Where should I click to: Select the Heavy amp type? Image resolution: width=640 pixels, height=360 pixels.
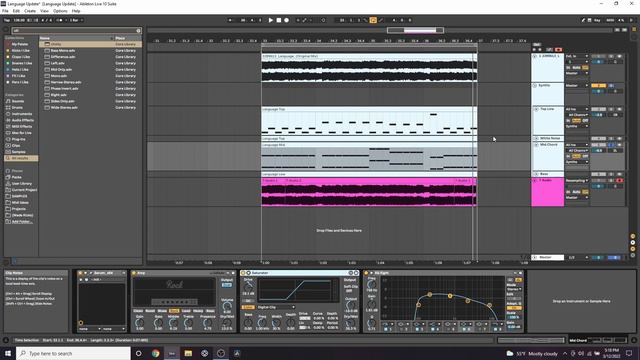(198, 311)
